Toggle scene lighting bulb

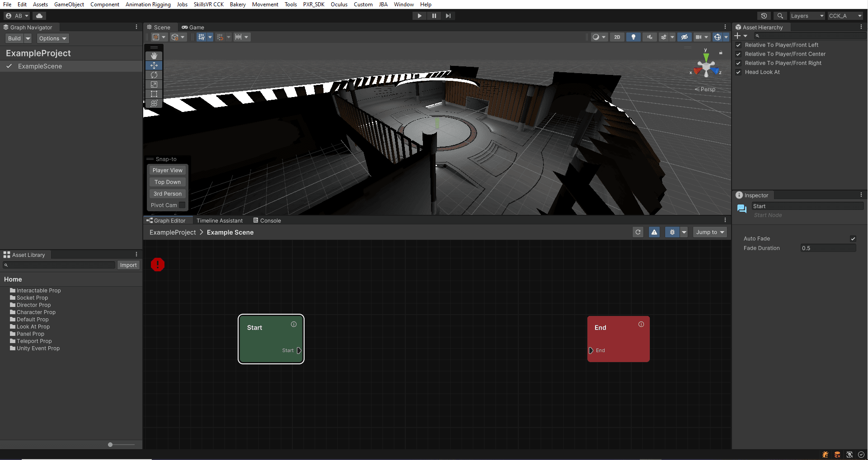[633, 37]
